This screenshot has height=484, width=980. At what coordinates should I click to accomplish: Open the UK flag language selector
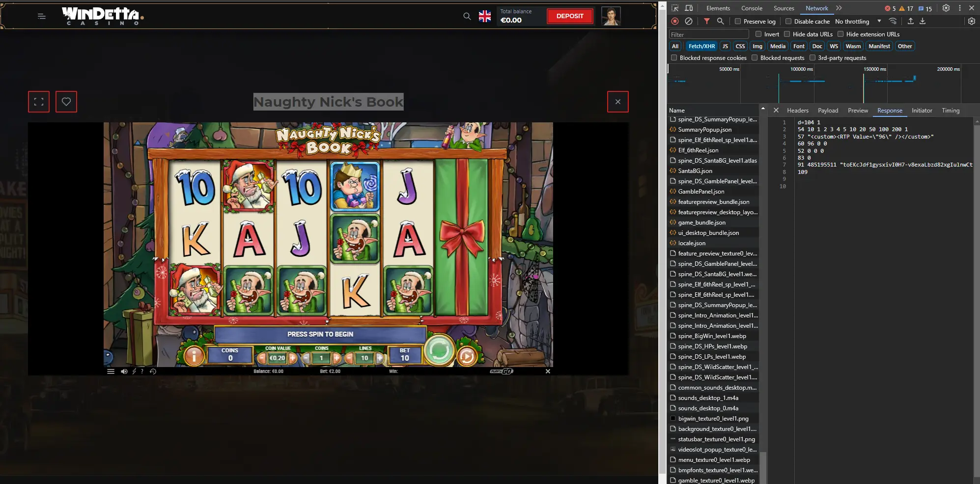(x=485, y=16)
